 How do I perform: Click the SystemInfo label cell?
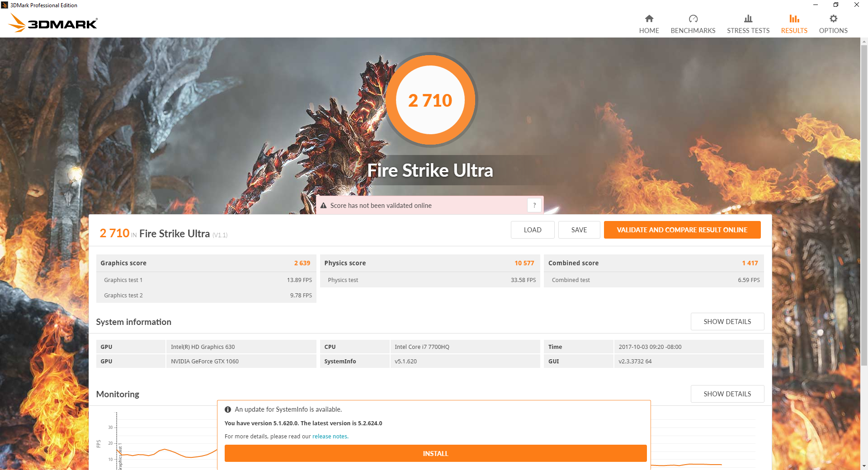click(x=354, y=362)
